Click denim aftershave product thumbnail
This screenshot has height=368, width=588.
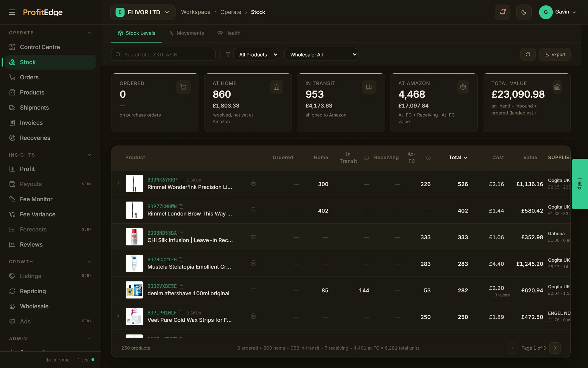[134, 290]
